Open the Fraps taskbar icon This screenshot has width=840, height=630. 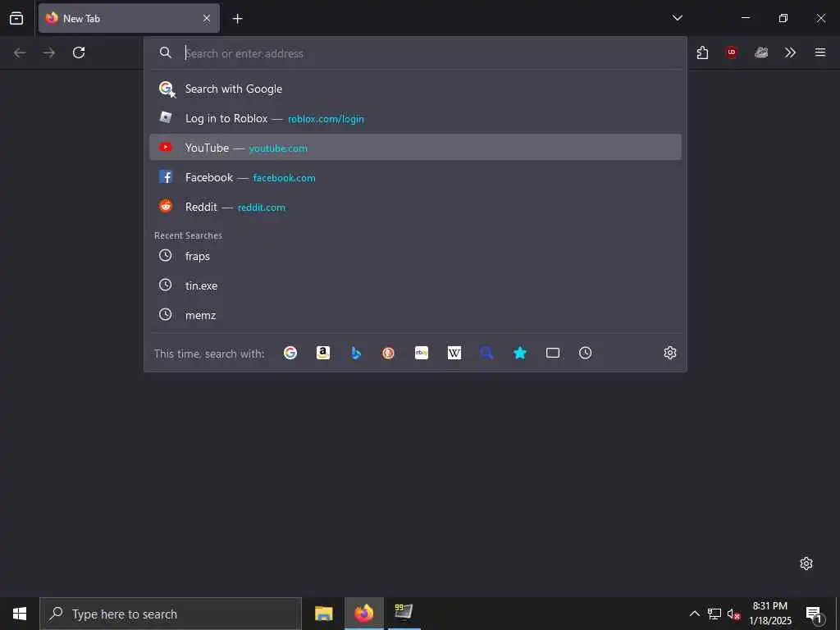[x=404, y=614]
